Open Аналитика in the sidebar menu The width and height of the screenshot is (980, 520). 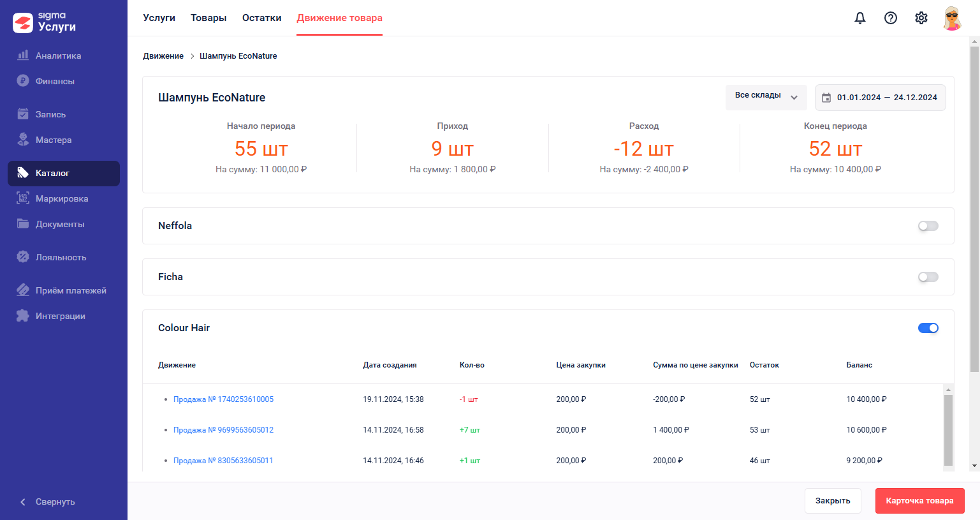64,56
